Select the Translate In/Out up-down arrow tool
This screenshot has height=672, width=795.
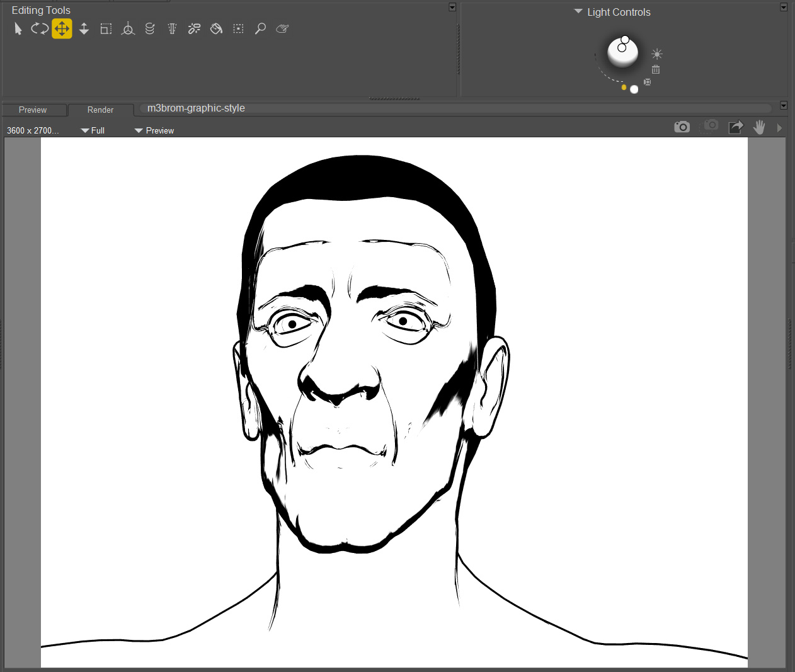point(84,29)
